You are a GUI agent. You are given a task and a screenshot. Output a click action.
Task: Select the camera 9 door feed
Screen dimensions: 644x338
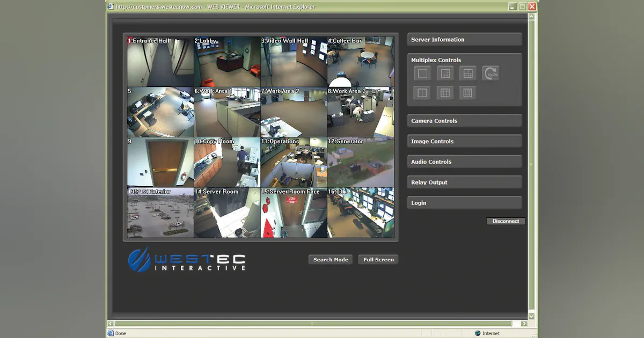[x=160, y=163]
